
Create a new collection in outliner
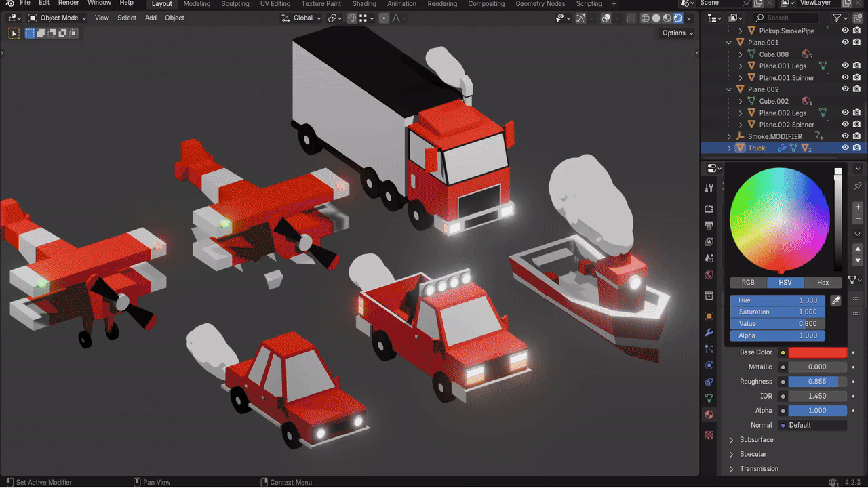(x=859, y=18)
